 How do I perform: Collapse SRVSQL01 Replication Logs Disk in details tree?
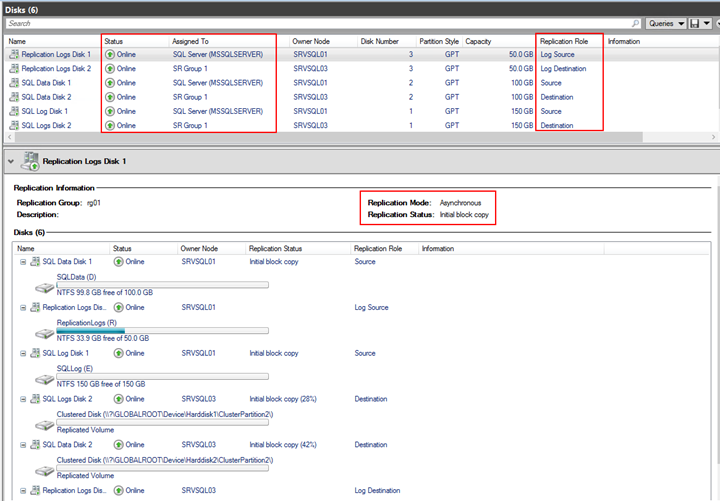(22, 308)
